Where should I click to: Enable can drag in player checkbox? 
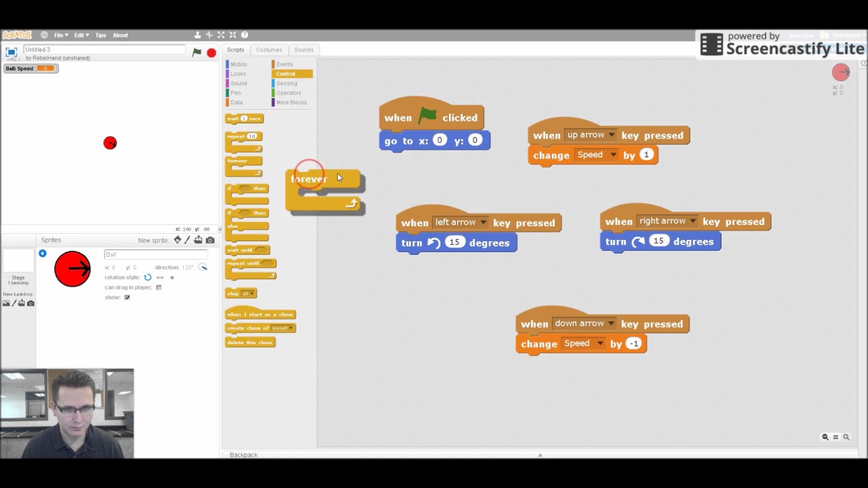click(159, 287)
